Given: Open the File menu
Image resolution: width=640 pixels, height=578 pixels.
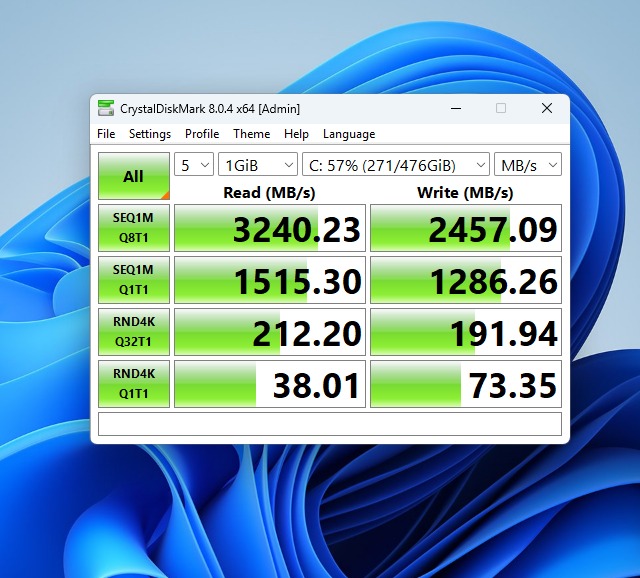Looking at the screenshot, I should [x=106, y=134].
